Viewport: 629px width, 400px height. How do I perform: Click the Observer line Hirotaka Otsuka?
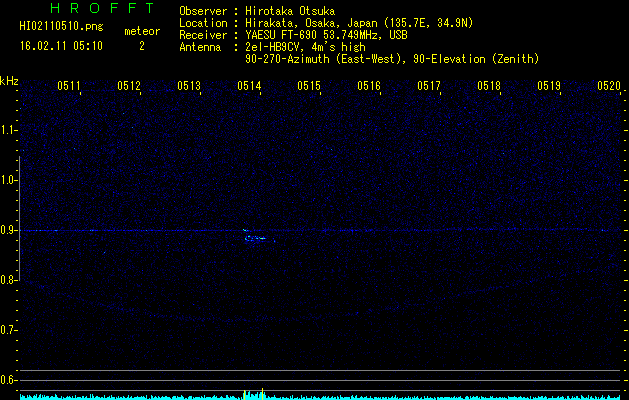257,11
